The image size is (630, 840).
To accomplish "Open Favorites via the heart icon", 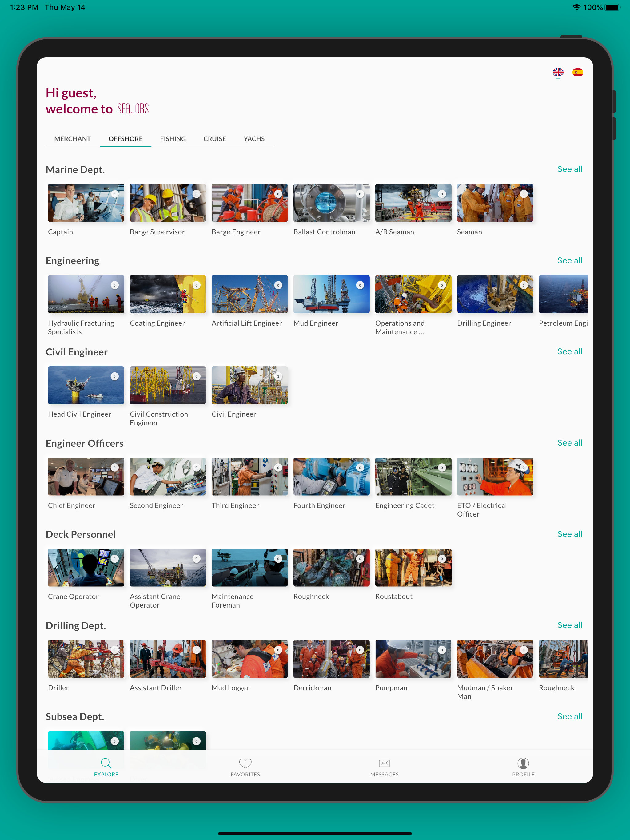I will tap(245, 763).
